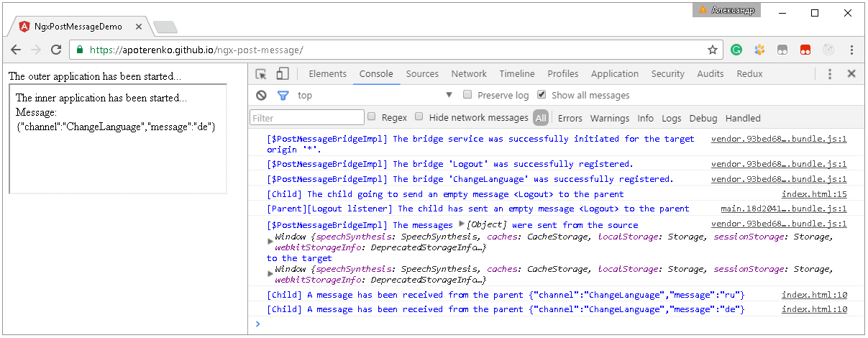
Task: Bookmark page with the star icon
Action: tap(713, 50)
